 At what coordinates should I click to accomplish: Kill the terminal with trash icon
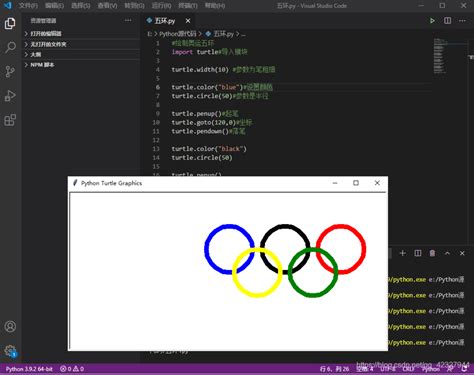point(432,253)
